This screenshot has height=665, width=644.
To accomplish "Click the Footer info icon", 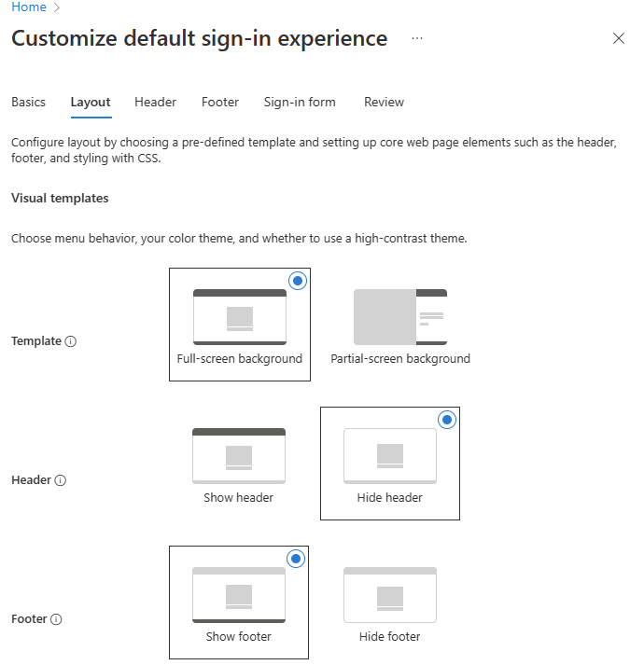I will [x=57, y=619].
